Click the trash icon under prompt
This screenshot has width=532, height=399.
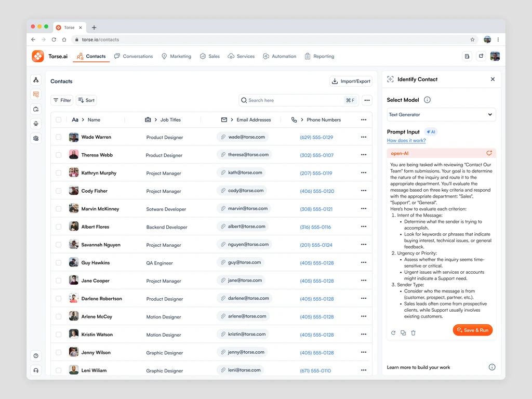413,333
